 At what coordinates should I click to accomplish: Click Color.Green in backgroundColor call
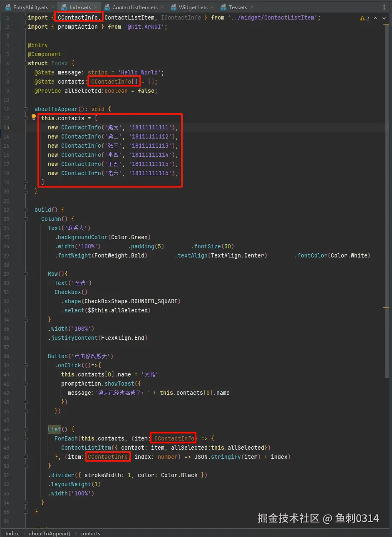(129, 237)
